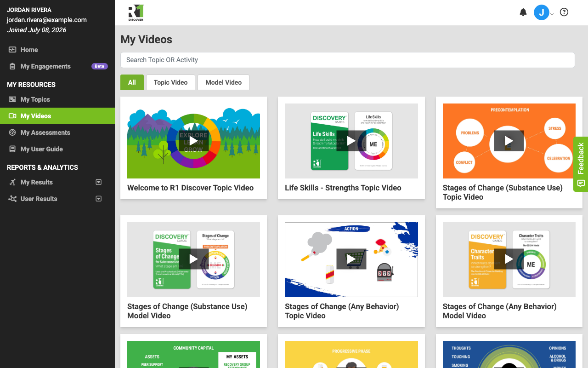
Task: Click Stages of Change (Any Behavior) Model Video title
Action: tap(500, 311)
